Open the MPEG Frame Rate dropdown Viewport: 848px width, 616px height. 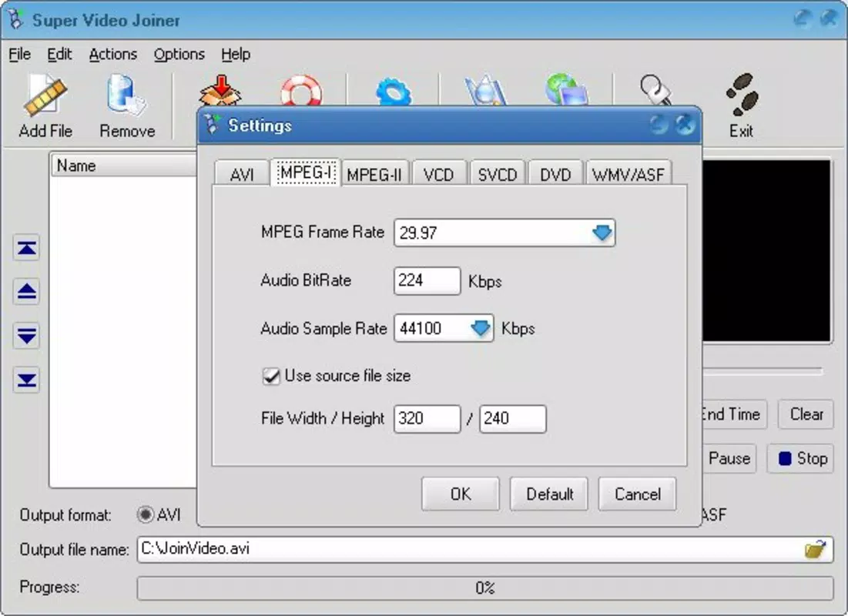click(602, 233)
